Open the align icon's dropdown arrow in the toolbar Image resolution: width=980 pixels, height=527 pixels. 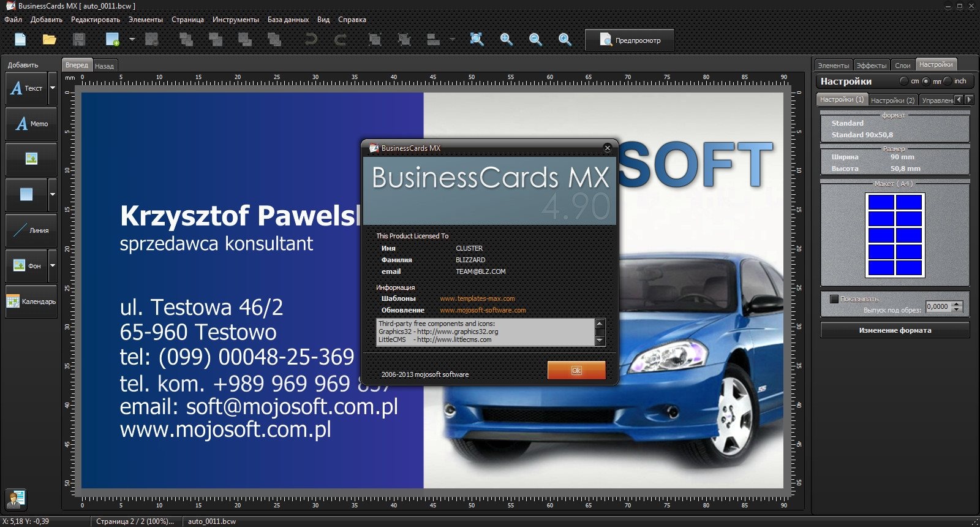pos(452,40)
